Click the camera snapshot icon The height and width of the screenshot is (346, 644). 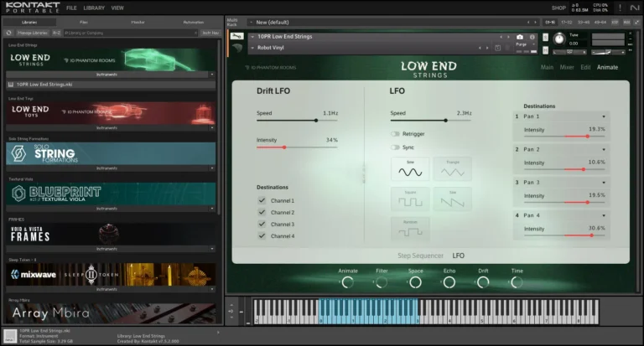click(x=520, y=37)
